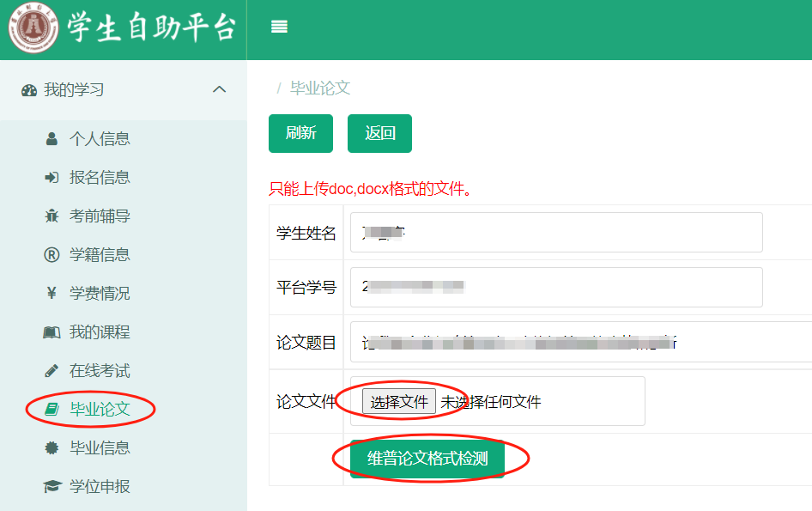The height and width of the screenshot is (511, 812).
Task: Click the ¥ icon beside 学费情况
Action: point(52,293)
